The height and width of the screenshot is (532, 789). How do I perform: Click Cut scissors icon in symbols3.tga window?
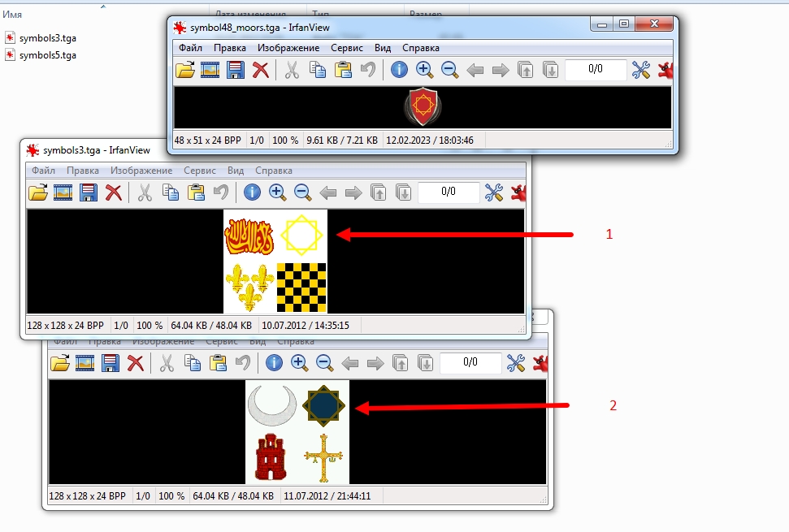coord(145,192)
